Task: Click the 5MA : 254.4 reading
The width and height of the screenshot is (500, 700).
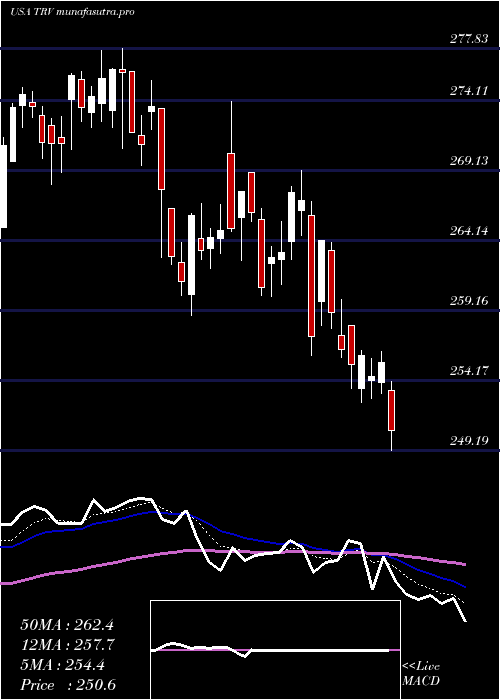Action: click(x=63, y=665)
